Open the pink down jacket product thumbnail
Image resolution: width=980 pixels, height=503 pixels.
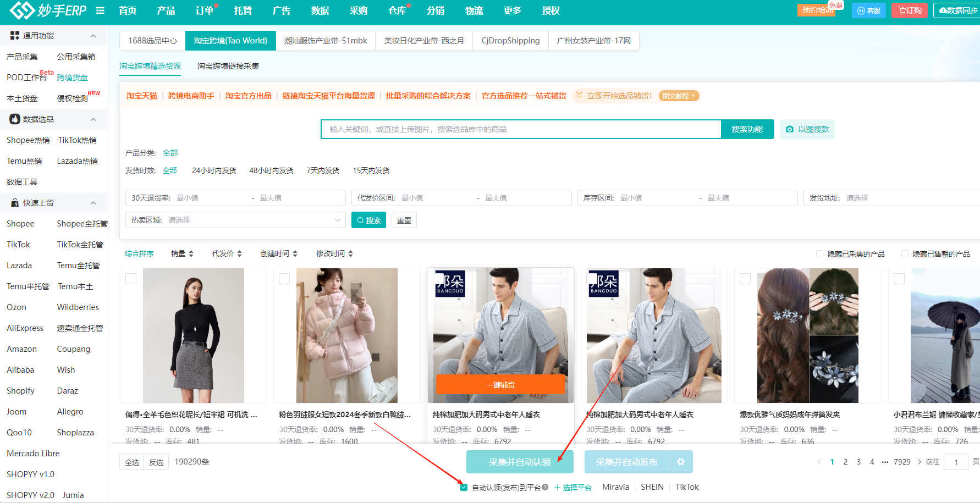[x=347, y=335]
